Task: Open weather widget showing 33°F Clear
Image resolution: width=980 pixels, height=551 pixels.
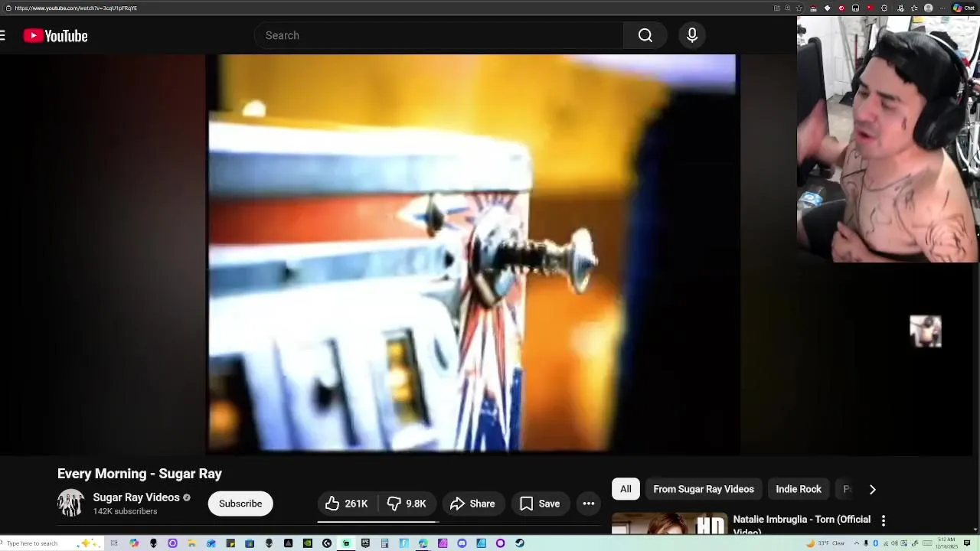Action: click(x=826, y=543)
